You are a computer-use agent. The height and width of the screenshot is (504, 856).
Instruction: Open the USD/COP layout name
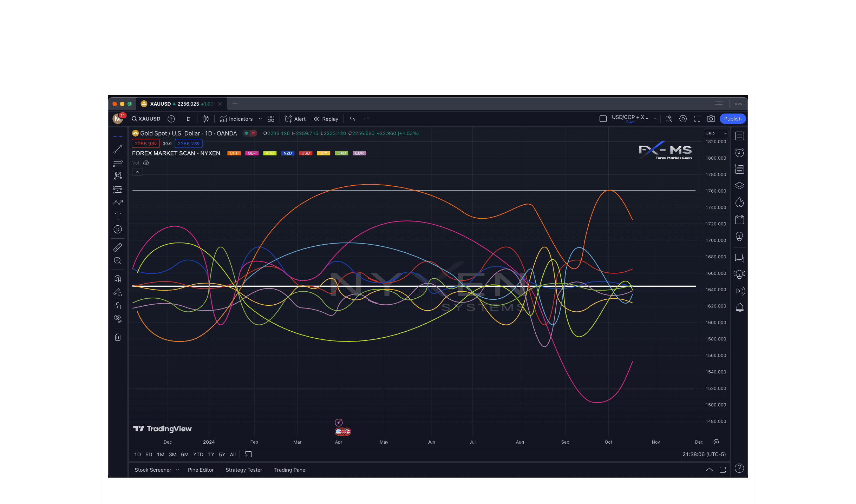[630, 118]
